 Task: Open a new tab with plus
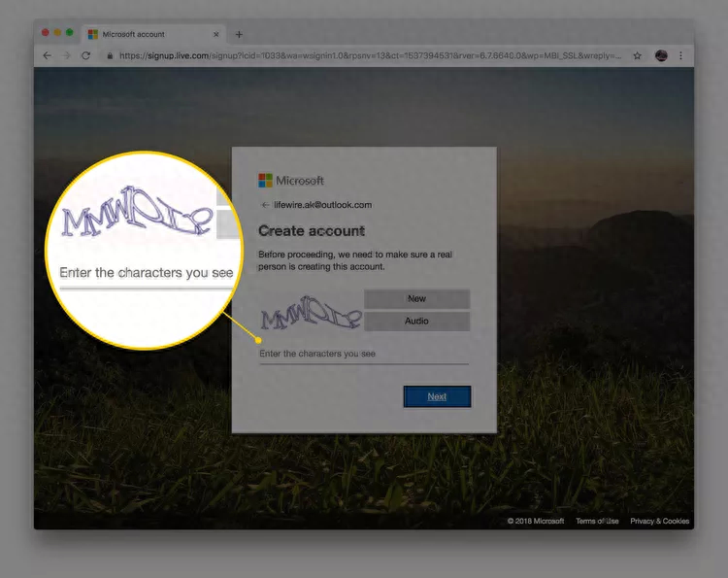click(x=239, y=34)
